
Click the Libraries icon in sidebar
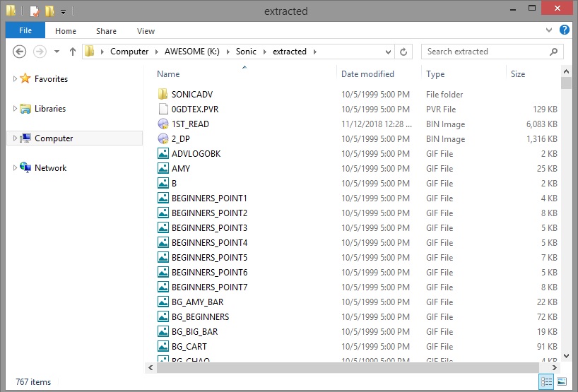click(x=25, y=109)
